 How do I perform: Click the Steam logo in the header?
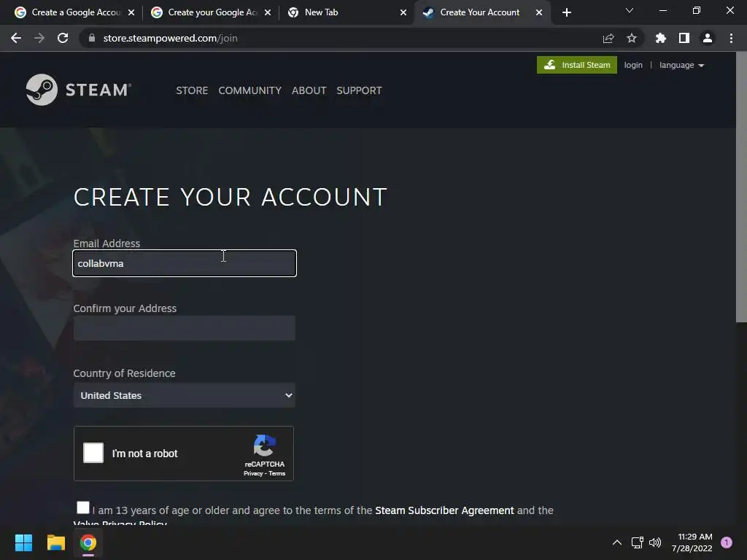click(x=79, y=90)
